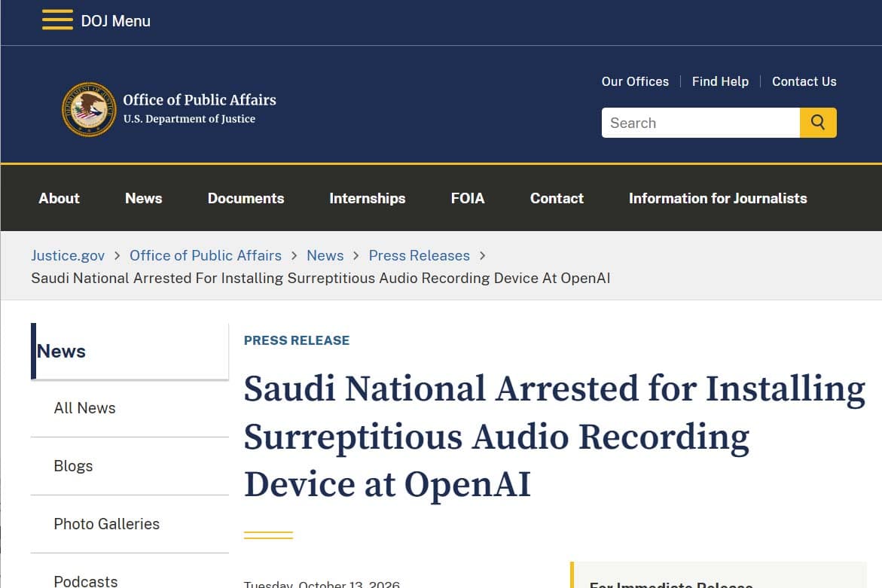The height and width of the screenshot is (588, 882).
Task: Click the DOJ Menu text label
Action: (x=116, y=21)
